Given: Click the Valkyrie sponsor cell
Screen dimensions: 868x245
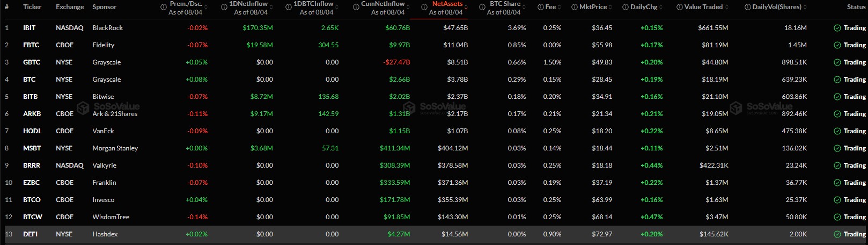Looking at the screenshot, I should point(104,165).
